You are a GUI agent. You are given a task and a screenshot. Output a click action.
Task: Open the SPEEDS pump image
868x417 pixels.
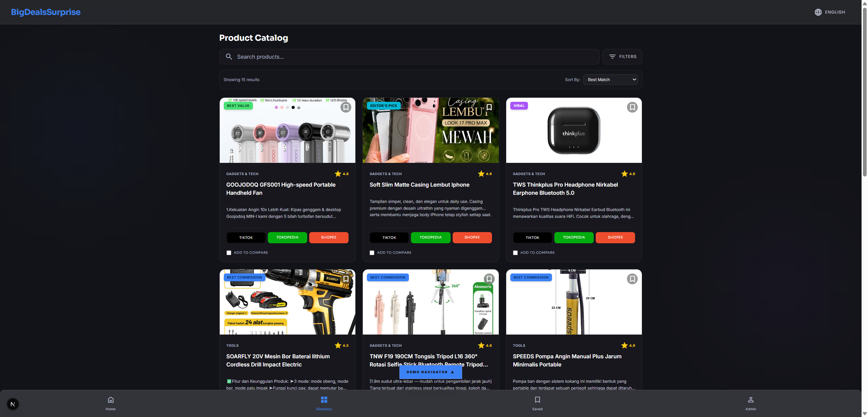[x=574, y=302]
